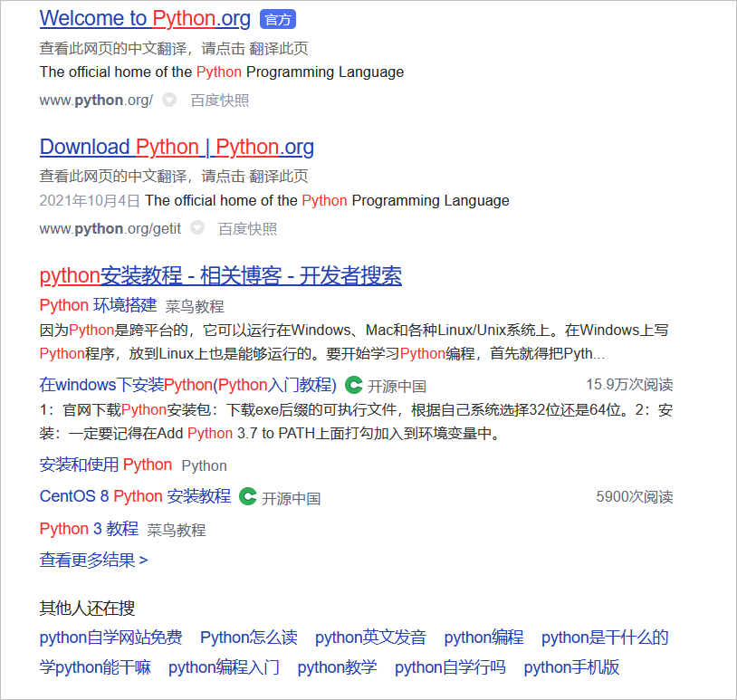The width and height of the screenshot is (737, 700).
Task: Click 翻译此页 under Welcome to Python.org
Action: (278, 48)
